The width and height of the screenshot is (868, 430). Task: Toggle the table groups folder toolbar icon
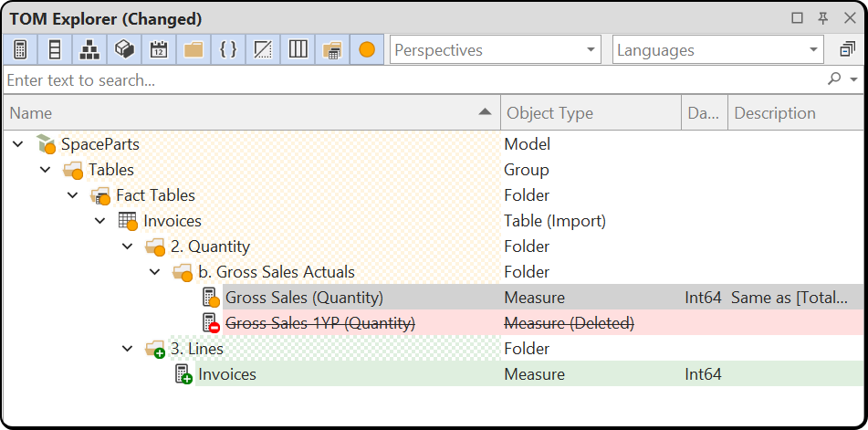click(x=332, y=50)
